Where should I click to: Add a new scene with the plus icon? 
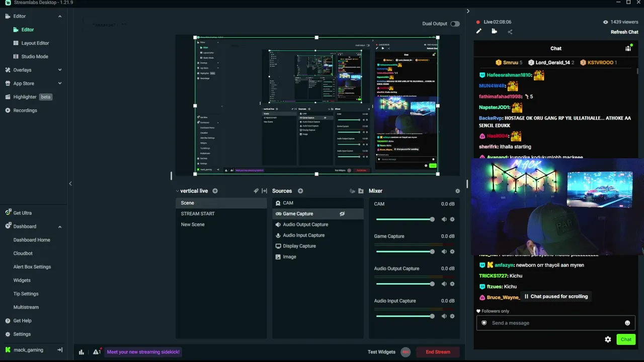[215, 191]
